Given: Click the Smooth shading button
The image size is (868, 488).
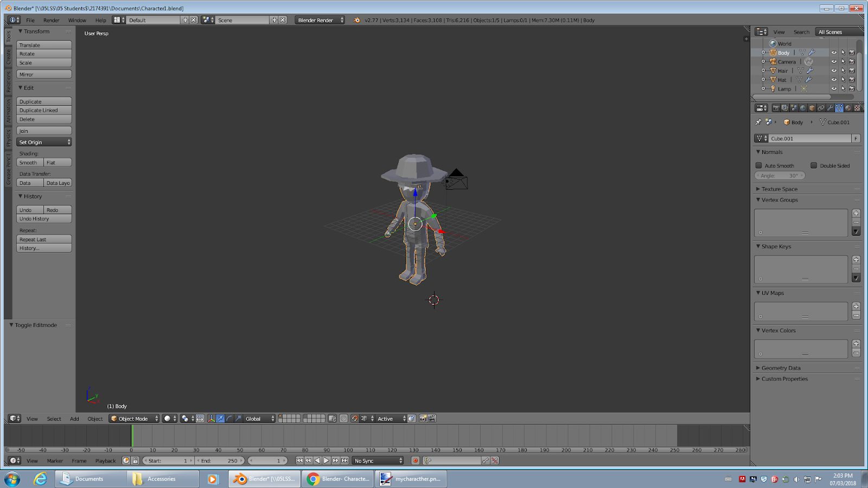Looking at the screenshot, I should [28, 162].
